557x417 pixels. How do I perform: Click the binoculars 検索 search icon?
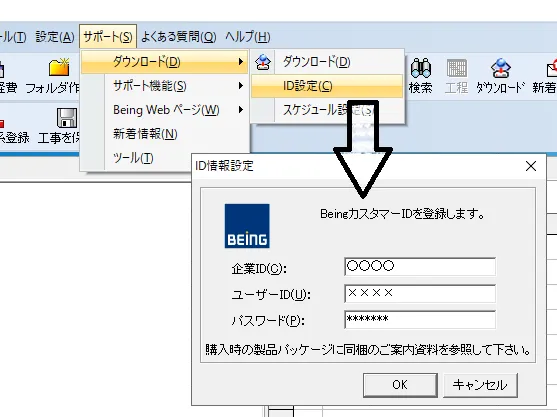pos(421,68)
